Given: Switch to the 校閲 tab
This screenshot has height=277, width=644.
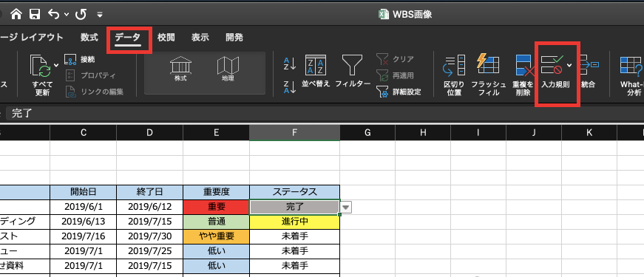Looking at the screenshot, I should [166, 38].
